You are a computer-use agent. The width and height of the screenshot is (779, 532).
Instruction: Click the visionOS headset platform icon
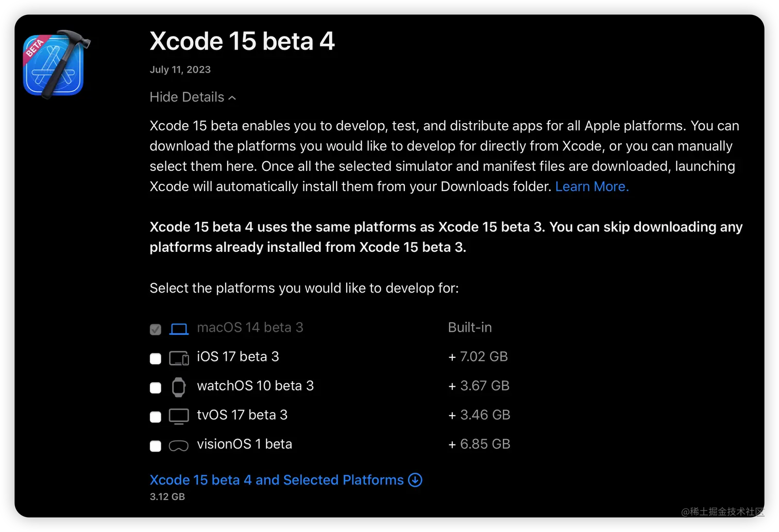click(179, 445)
